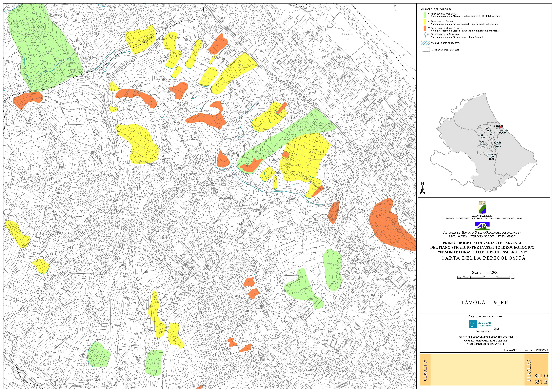This screenshot has height=392, width=555.
Task: Click the orange P3 Molto Elevata swatch
Action: (425, 29)
